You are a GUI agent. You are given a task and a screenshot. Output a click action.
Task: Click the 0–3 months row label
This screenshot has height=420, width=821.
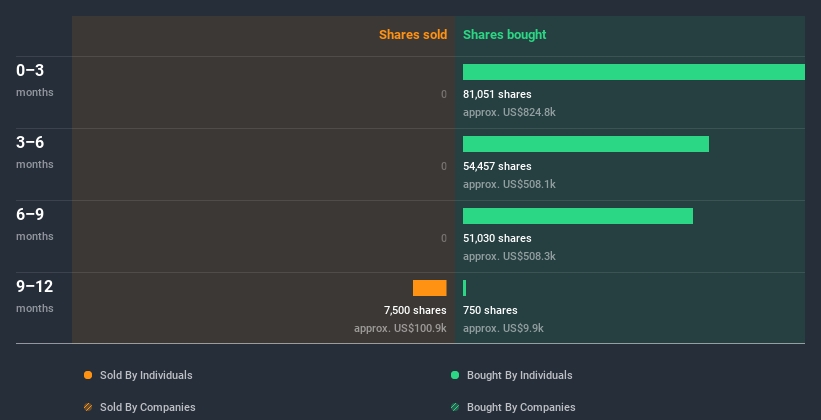point(35,80)
